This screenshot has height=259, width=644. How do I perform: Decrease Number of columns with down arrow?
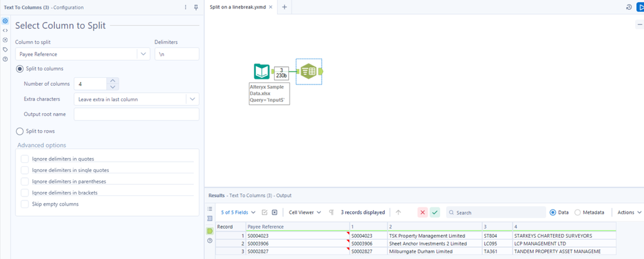[113, 87]
